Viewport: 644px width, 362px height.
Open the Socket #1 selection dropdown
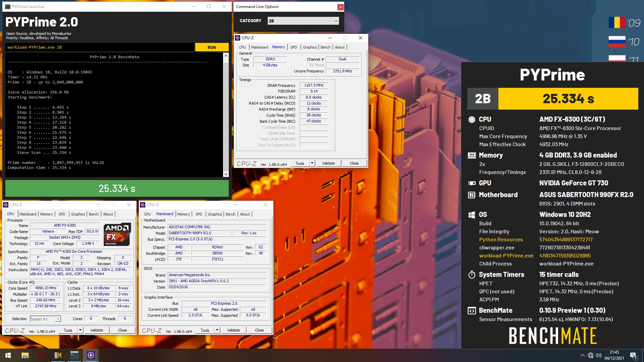coord(45,319)
